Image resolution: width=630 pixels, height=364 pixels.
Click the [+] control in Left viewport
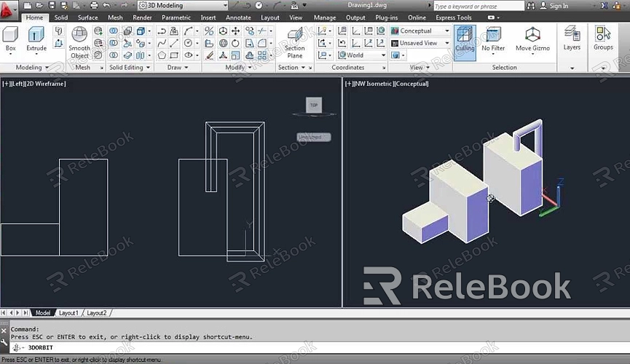(x=6, y=84)
